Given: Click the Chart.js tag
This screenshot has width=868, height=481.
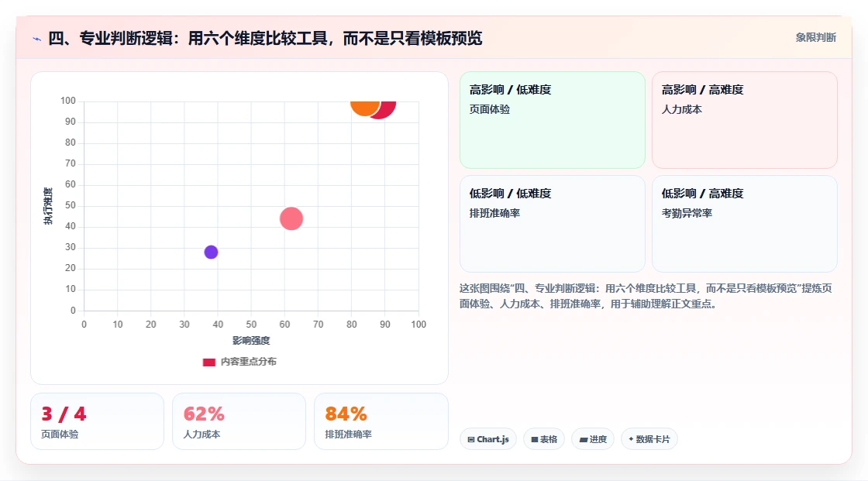Looking at the screenshot, I should (x=488, y=439).
